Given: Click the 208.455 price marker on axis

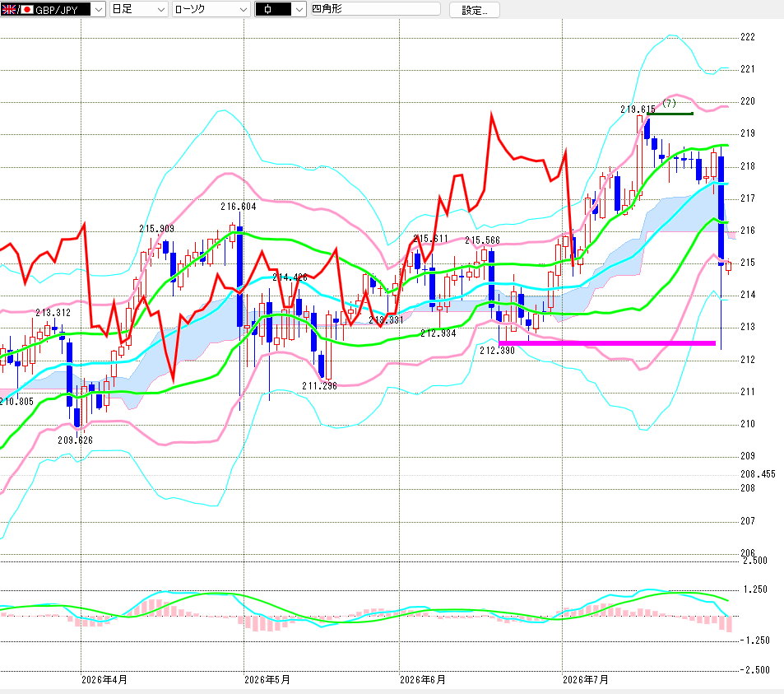Looking at the screenshot, I should 758,474.
